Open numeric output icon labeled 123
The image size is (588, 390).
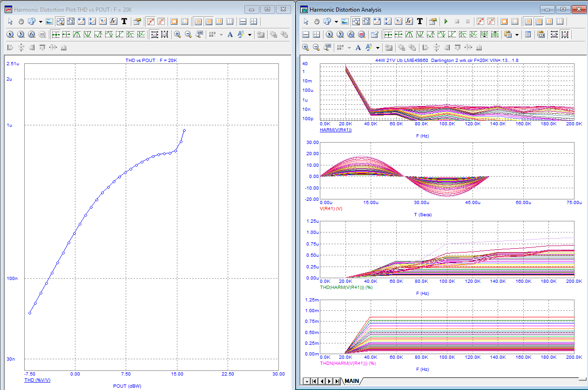541,34
